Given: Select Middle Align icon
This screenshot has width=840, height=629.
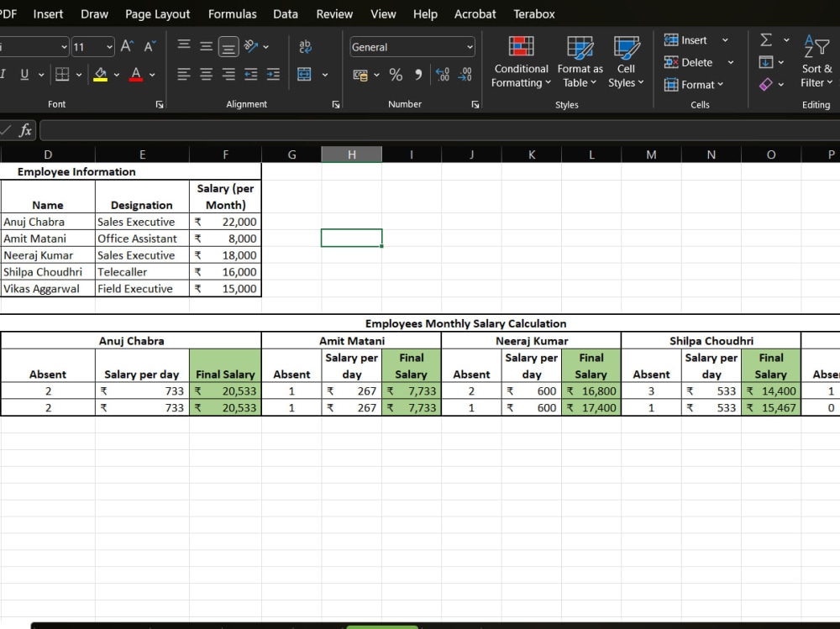Looking at the screenshot, I should 207,47.
